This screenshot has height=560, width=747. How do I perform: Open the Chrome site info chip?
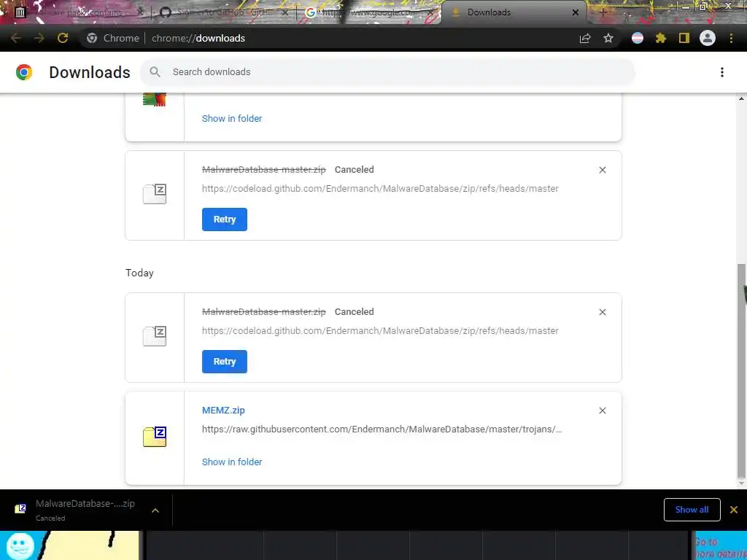[113, 38]
